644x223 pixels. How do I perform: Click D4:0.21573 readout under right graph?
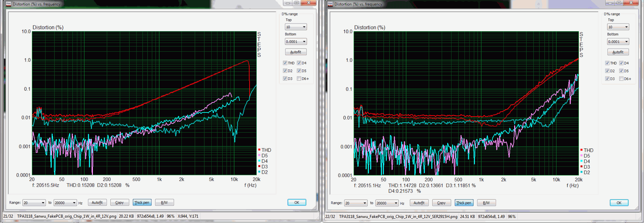400,191
